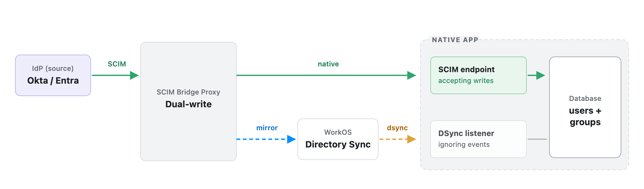Click the "accepting writes" status text
The width and height of the screenshot is (644, 189).
click(466, 81)
